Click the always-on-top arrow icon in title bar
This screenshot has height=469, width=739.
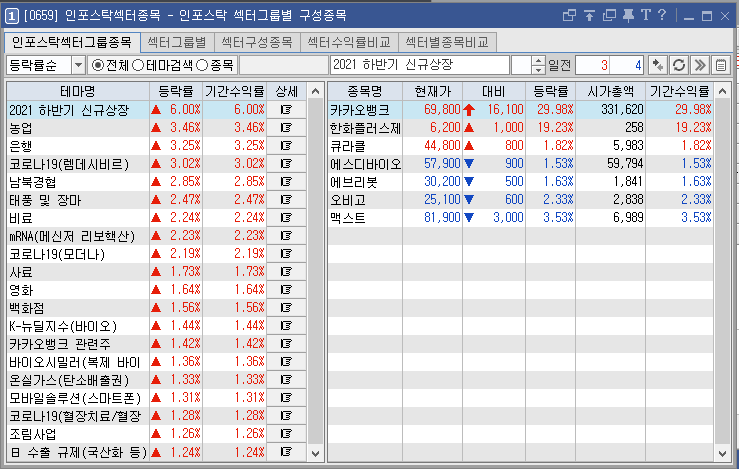[x=589, y=16]
